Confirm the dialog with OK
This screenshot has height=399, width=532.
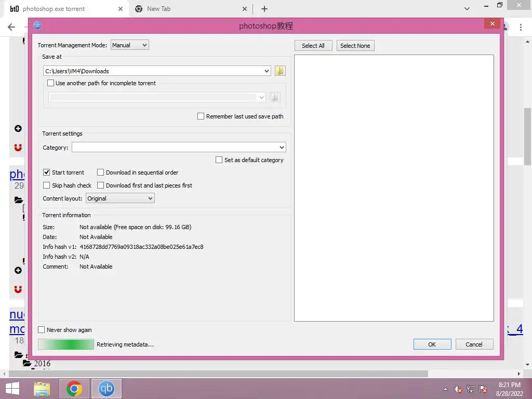(432, 344)
